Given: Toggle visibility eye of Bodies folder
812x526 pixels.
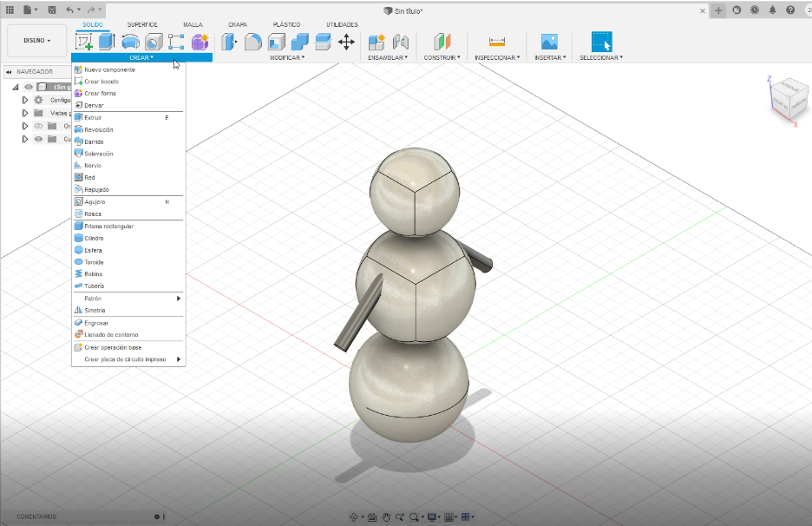Looking at the screenshot, I should (38, 139).
